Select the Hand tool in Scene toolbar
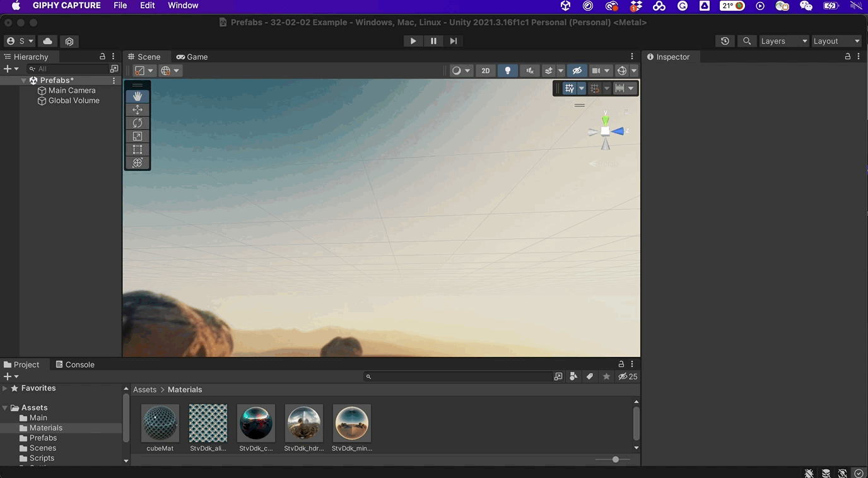Viewport: 868px width, 478px height. [138, 96]
